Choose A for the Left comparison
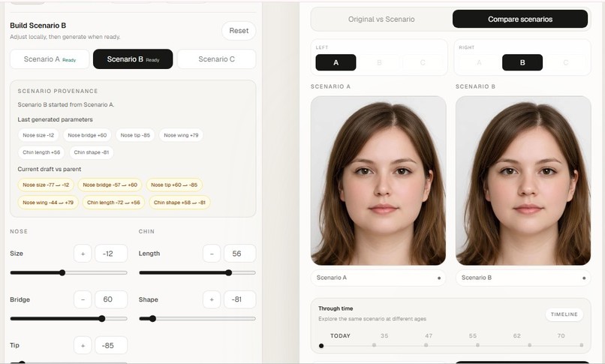 (x=336, y=62)
